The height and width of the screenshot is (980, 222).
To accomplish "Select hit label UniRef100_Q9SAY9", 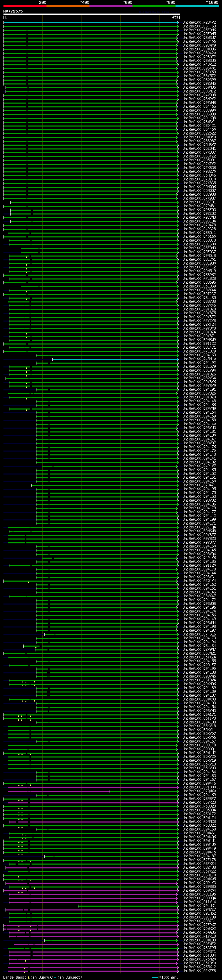I will pyautogui.click(x=199, y=45).
